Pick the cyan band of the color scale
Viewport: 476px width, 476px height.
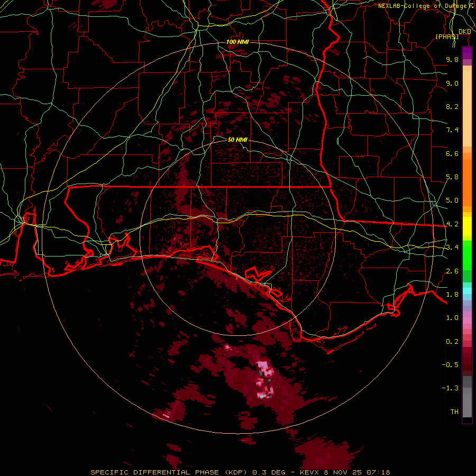[x=467, y=291]
